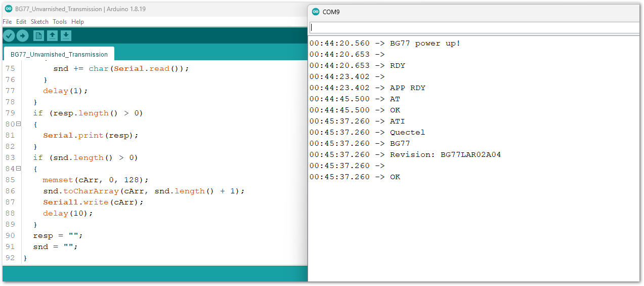Select the BG77_Unvarnished_Transmission tab
This screenshot has height=286, width=644.
pyautogui.click(x=59, y=54)
